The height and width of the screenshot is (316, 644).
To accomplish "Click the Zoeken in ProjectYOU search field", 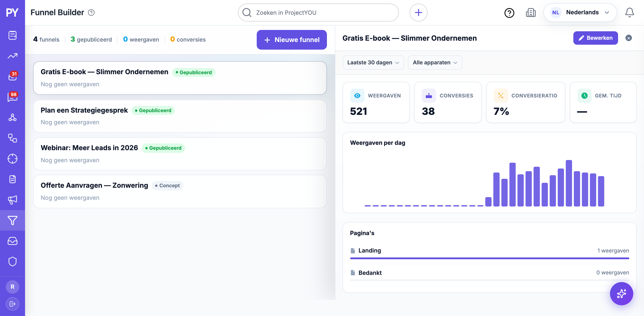I will coord(318,13).
